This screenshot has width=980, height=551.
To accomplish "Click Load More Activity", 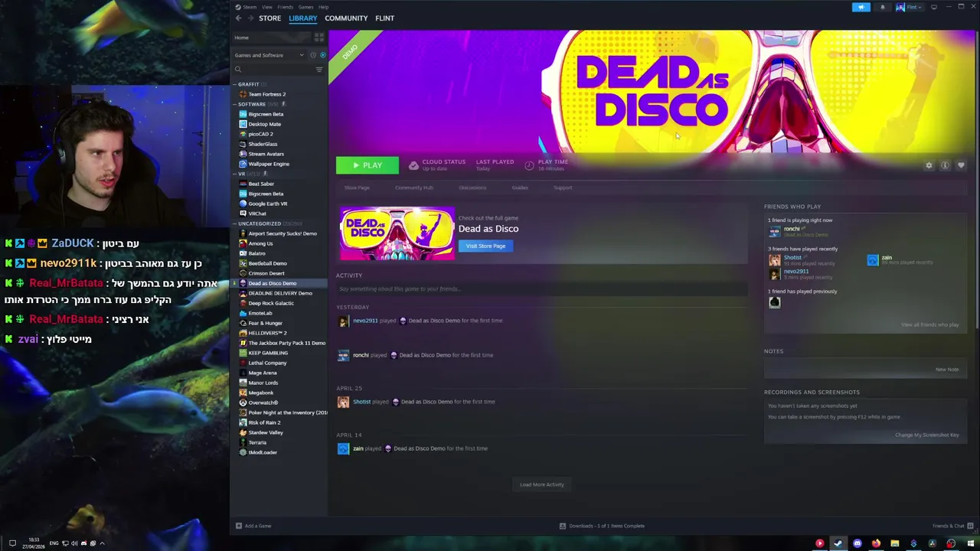I will point(542,484).
